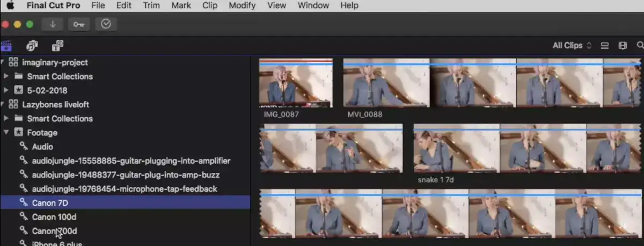Select the Lazybones liveloft library name
Screen dimensions: 644x246
pos(56,104)
